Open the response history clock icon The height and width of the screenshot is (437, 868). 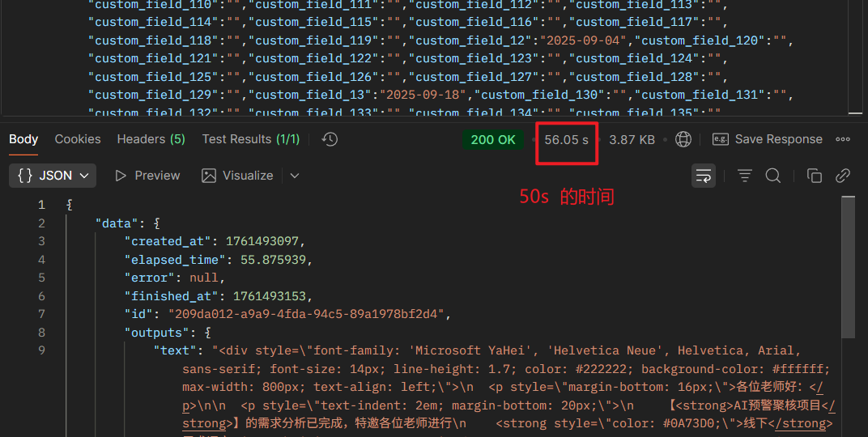(330, 139)
